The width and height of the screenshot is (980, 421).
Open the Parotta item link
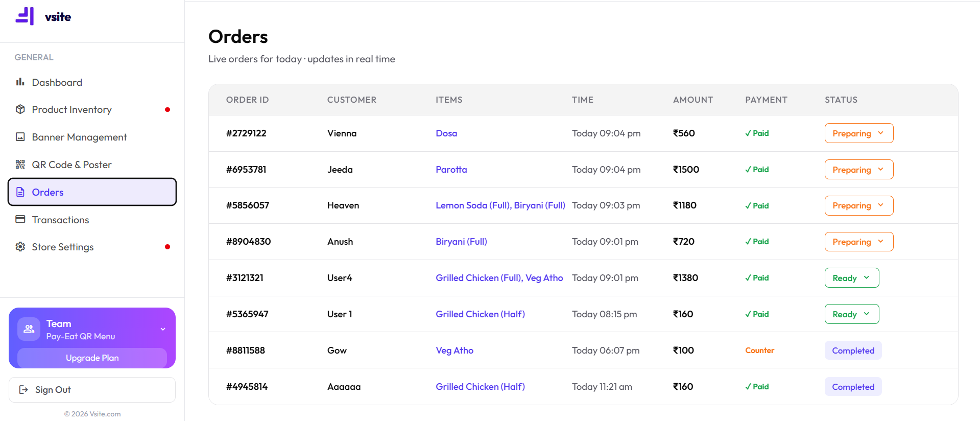click(x=451, y=170)
